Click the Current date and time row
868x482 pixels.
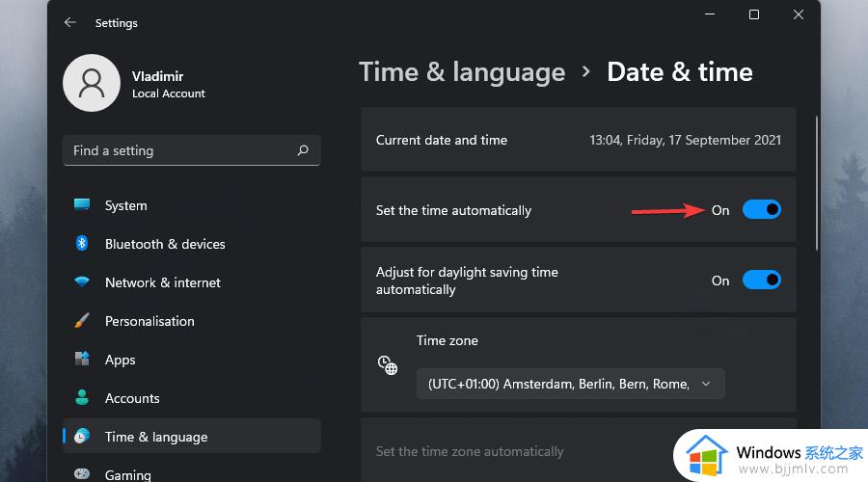pyautogui.click(x=579, y=140)
